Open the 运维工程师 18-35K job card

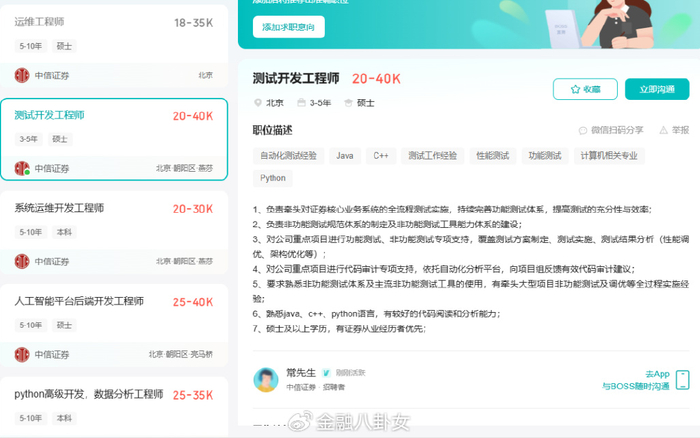[x=114, y=46]
